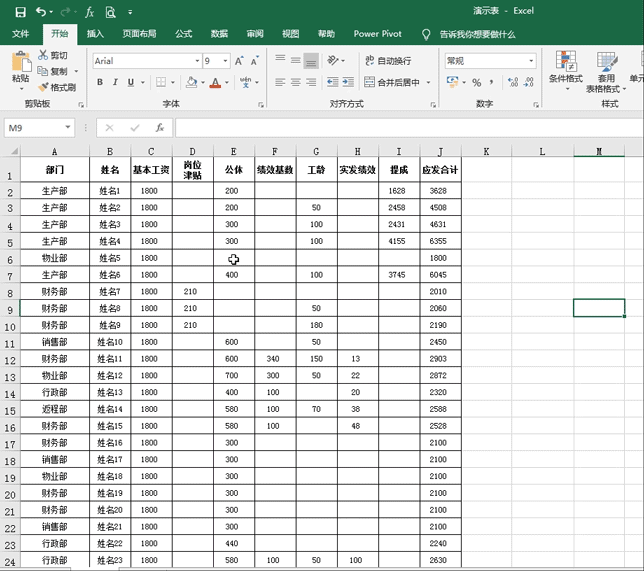Toggle Underline formatting

131,82
